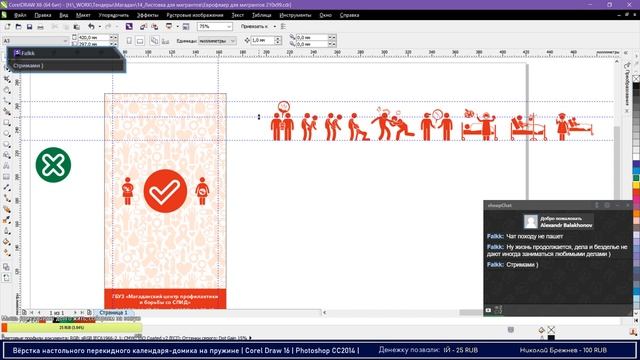Go to previous page in navigator
Viewport: 640px width, 360px height.
click(39, 313)
